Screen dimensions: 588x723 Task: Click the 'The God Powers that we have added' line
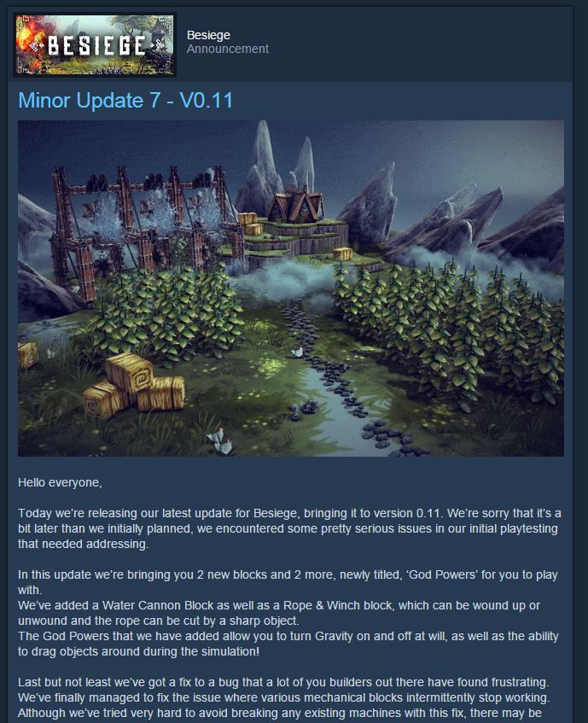(288, 636)
